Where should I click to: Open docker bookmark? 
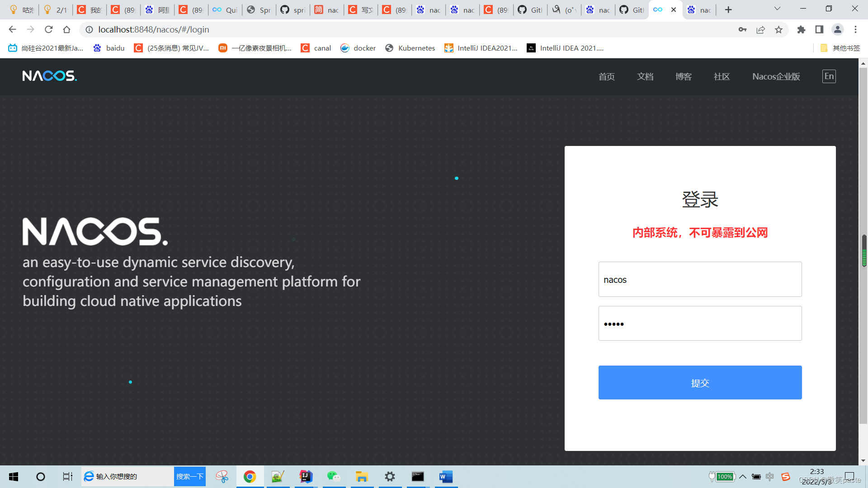tap(358, 48)
